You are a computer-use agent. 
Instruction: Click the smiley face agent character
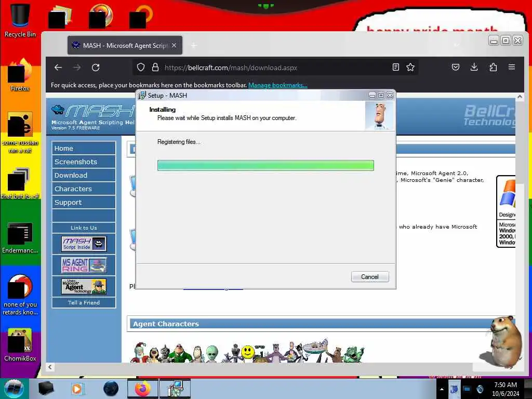tap(248, 352)
